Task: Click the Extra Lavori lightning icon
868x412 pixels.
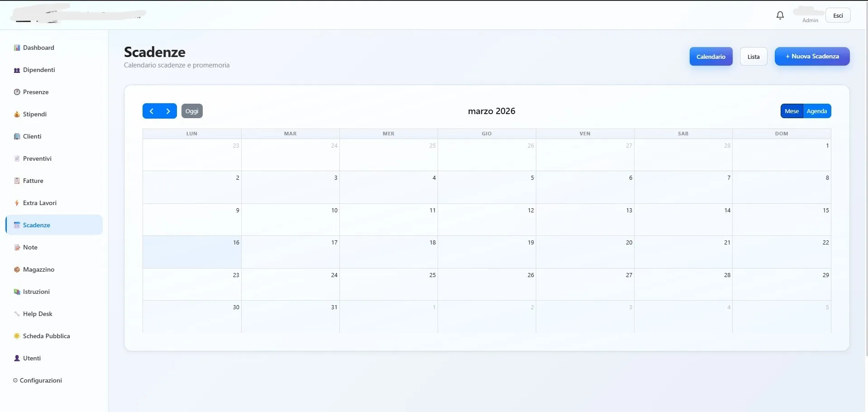Action: (17, 203)
